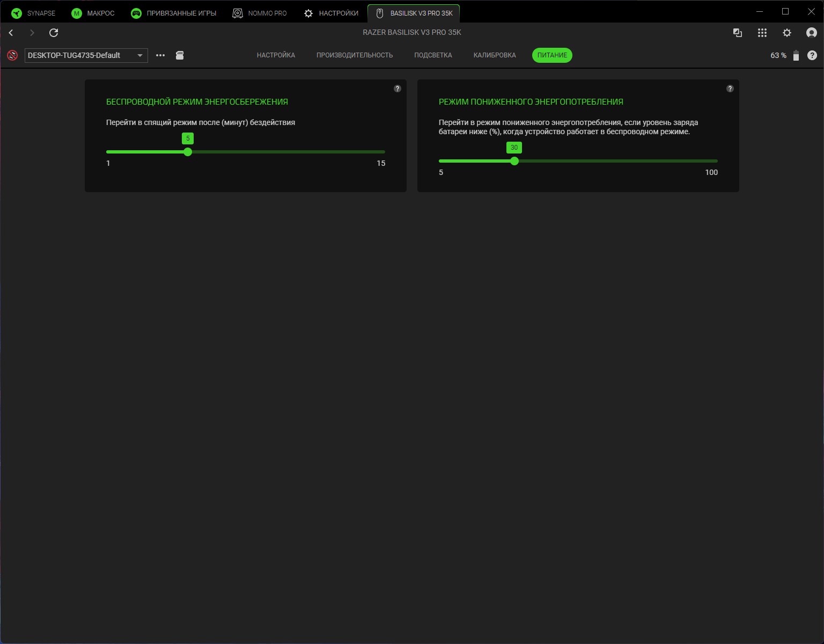Open the modules grid icon
This screenshot has height=644, width=824.
[x=762, y=33]
